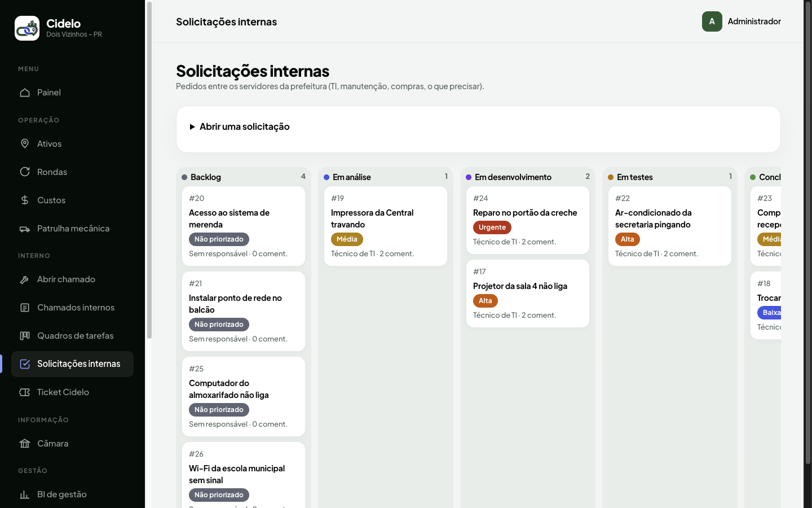Open card #22 Ar-condicionado da secretaria pingando

(670, 226)
